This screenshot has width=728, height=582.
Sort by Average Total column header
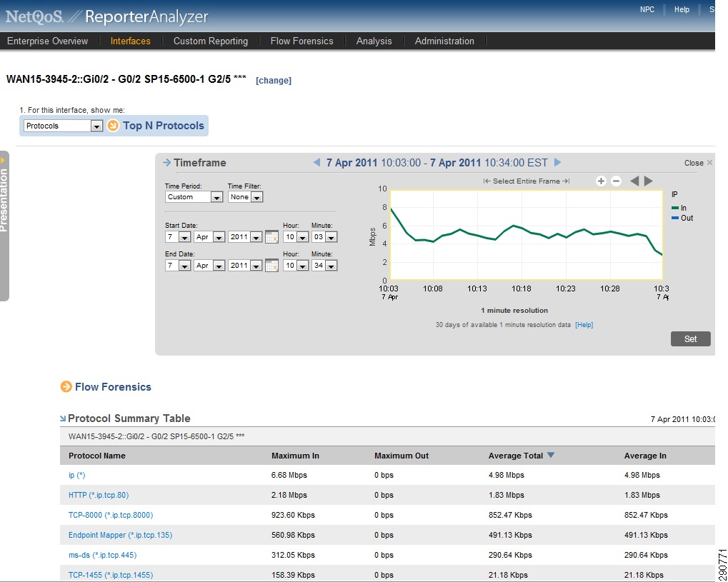point(516,456)
